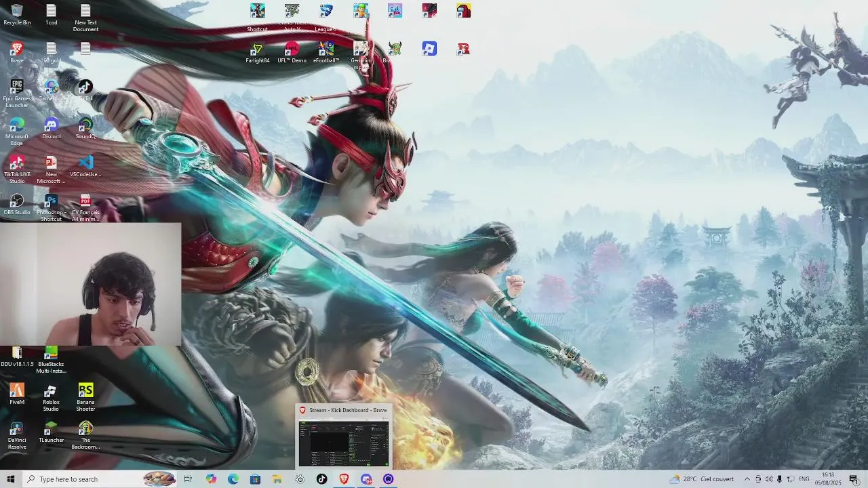Image resolution: width=868 pixels, height=488 pixels.
Task: Open the SoundQ desktop shortcut
Action: click(x=85, y=128)
